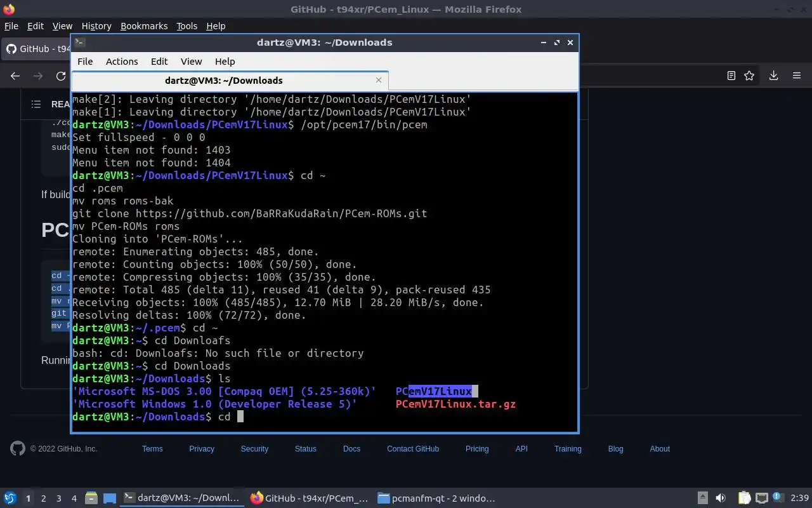Go back in Firefox
The image size is (812, 508).
click(x=15, y=76)
